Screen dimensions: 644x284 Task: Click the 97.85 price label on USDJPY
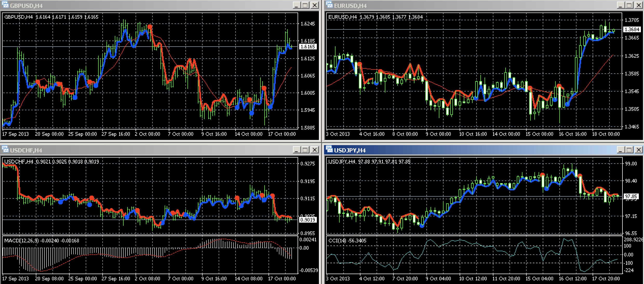[631, 196]
